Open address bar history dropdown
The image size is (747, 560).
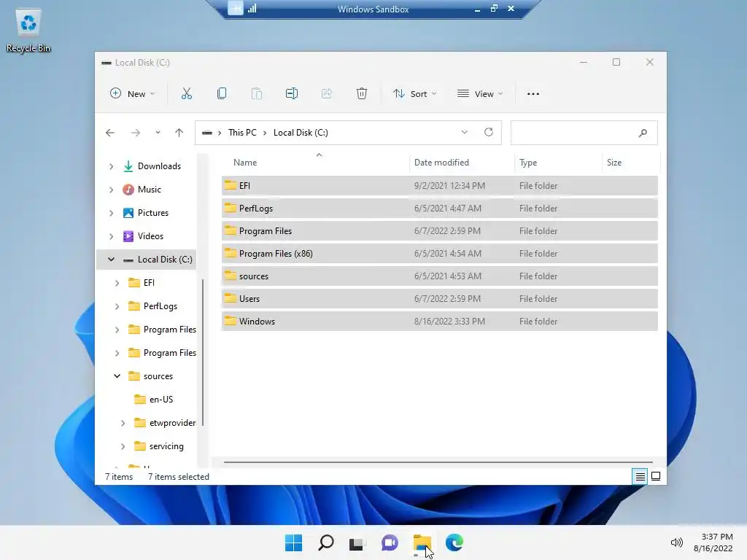465,133
